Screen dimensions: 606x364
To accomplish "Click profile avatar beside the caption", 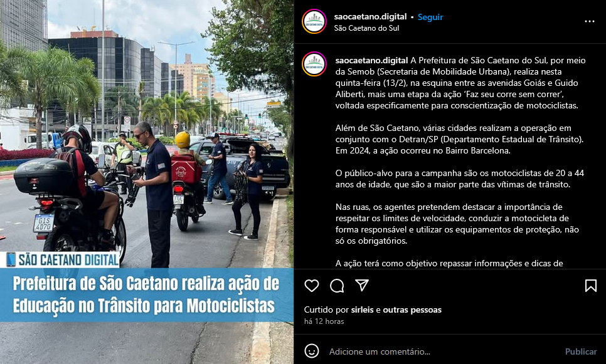I will [x=314, y=64].
